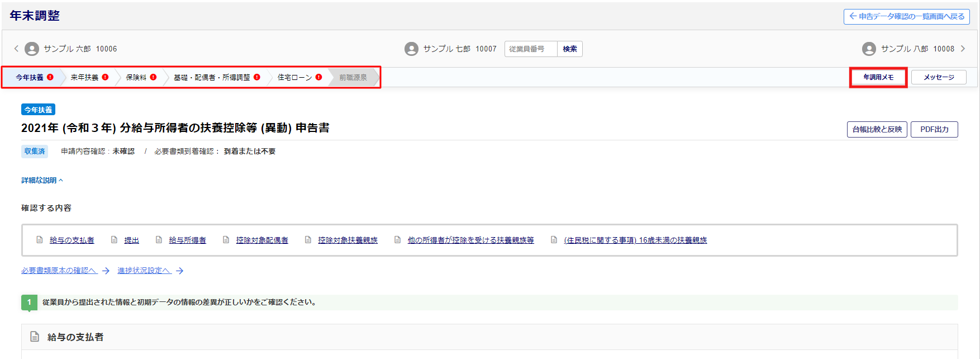Click document icon beside 給与所得者 link
This screenshot has height=359, width=980.
(159, 239)
